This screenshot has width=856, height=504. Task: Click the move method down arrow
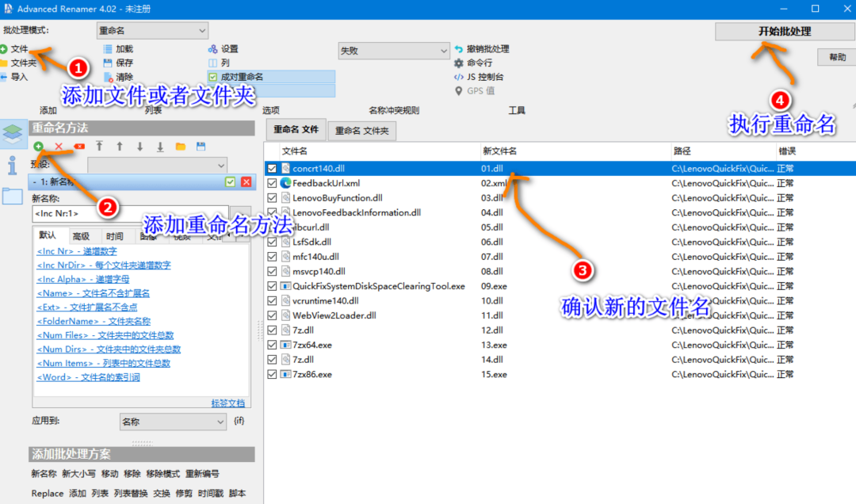[139, 147]
